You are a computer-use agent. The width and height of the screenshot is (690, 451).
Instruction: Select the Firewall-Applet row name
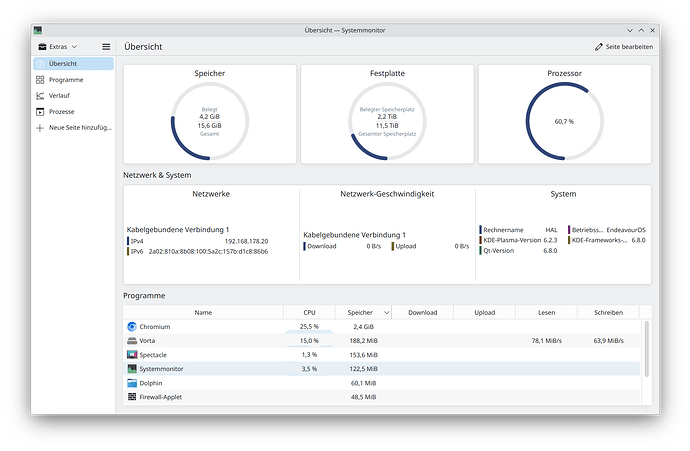(x=161, y=397)
